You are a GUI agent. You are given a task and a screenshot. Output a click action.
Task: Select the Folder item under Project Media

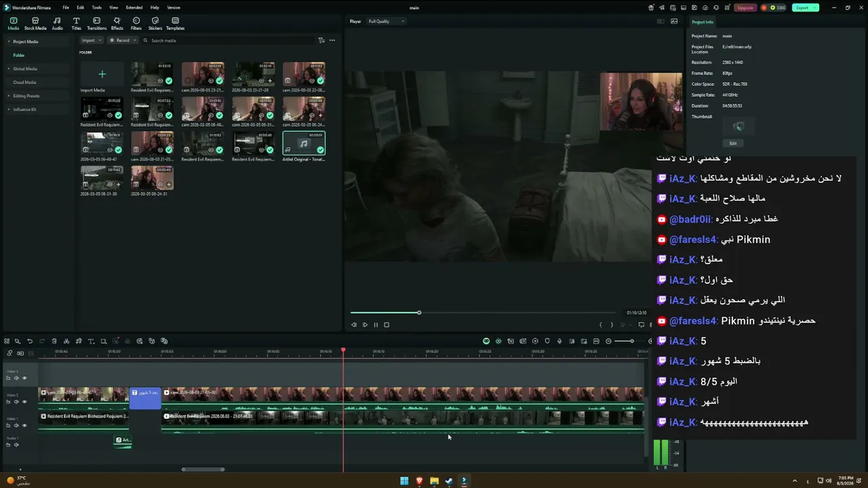[x=19, y=55]
